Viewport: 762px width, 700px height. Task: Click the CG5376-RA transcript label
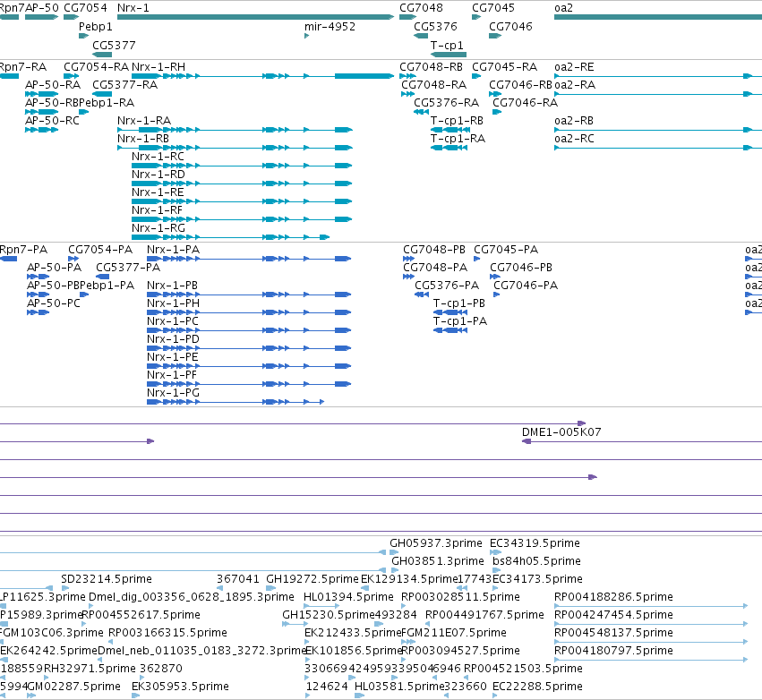446,103
